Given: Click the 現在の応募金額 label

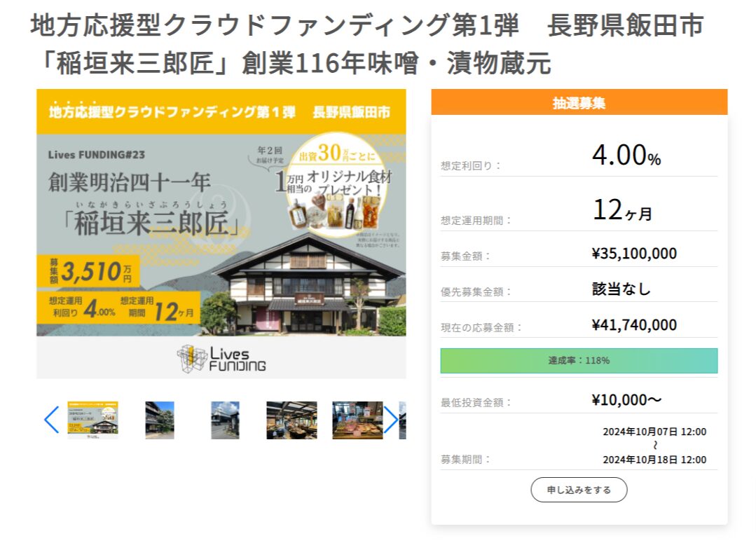Looking at the screenshot, I should [x=481, y=328].
